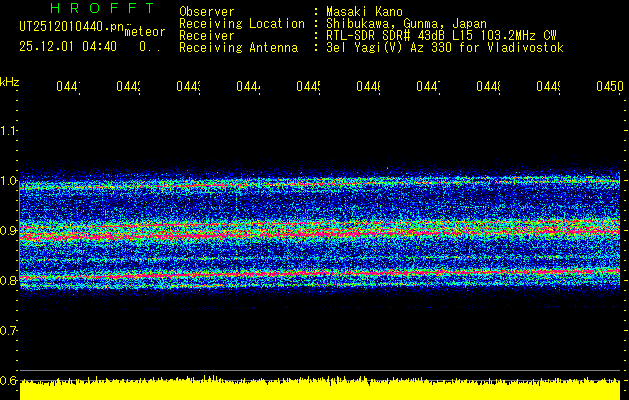Viewport: 629px width, 400px height.
Task: Click the 0.6 frequency axis label
Action: [x=8, y=380]
